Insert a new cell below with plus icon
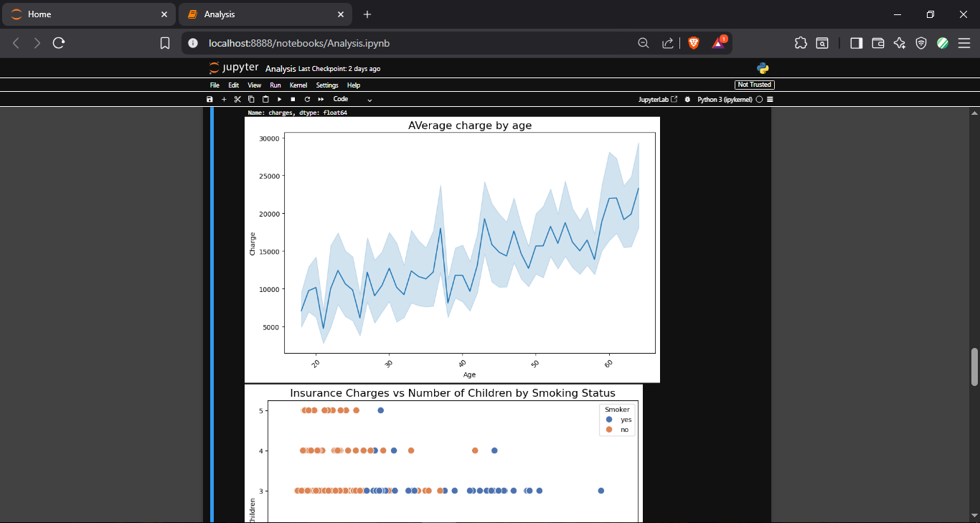Image resolution: width=980 pixels, height=523 pixels. pos(224,99)
